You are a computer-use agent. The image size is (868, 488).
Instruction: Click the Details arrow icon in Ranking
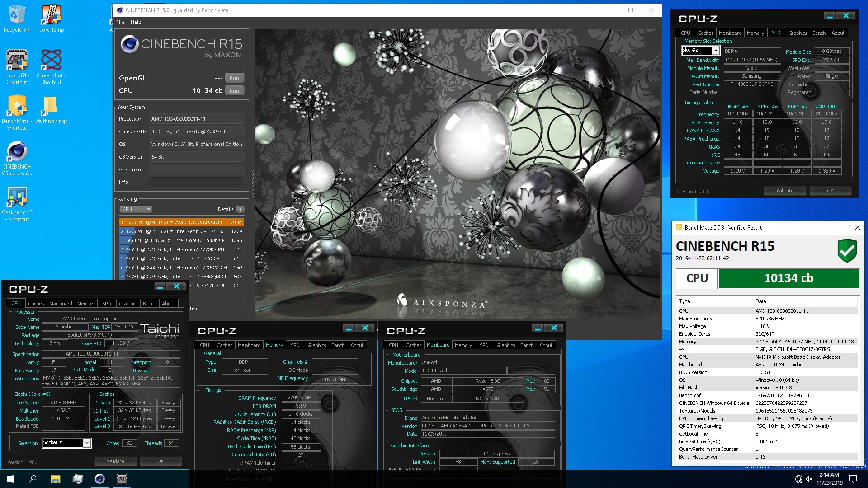241,209
